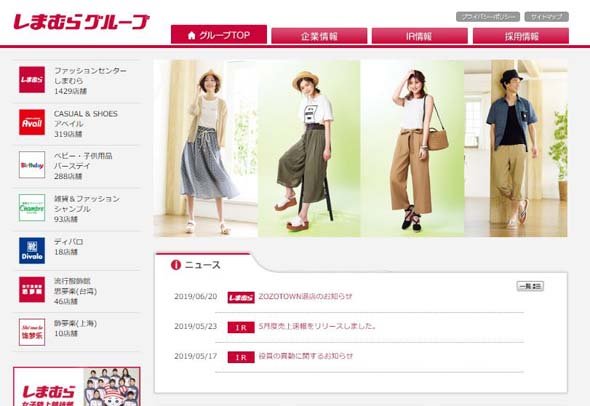Open the 採用情報 tab
This screenshot has height=406, width=590.
pos(521,36)
